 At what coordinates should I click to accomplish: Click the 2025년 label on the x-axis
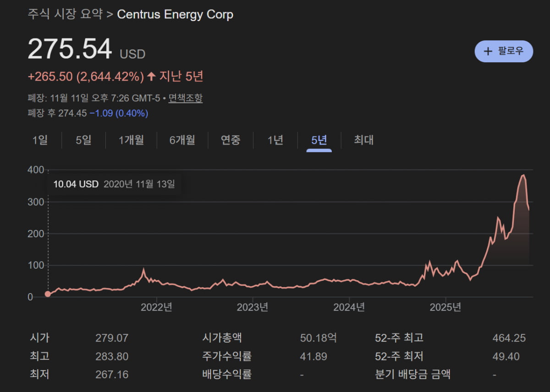click(445, 307)
